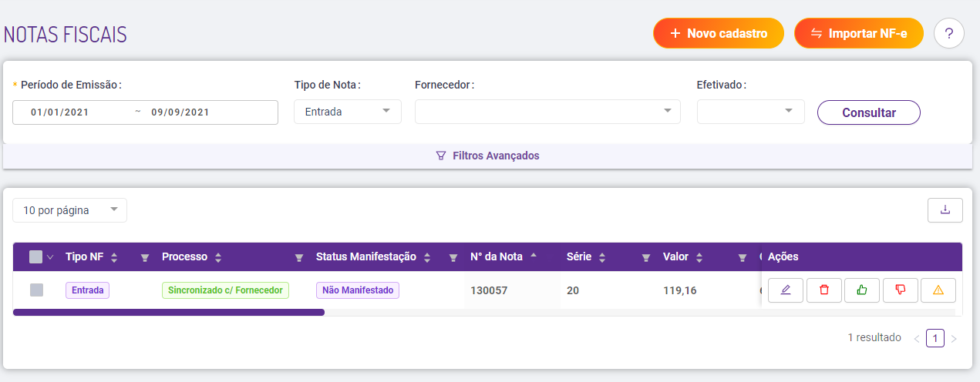Click the filter funnel icon for Tipo NF
This screenshot has width=980, height=382.
[144, 257]
